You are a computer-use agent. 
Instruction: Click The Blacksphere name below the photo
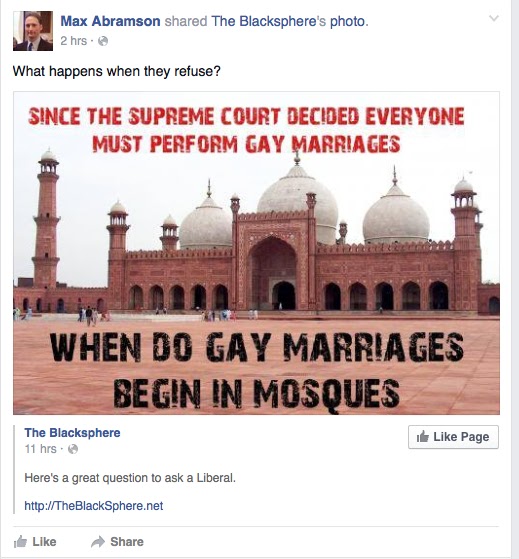click(x=72, y=433)
